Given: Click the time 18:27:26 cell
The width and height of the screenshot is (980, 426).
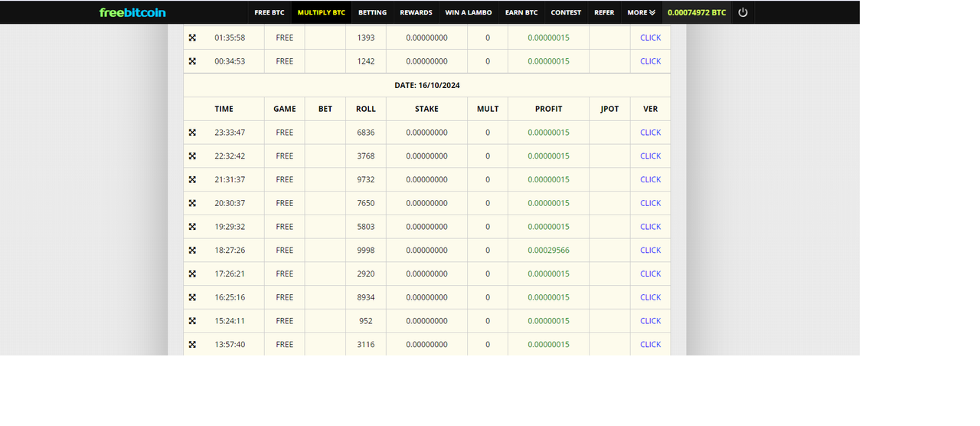Looking at the screenshot, I should [x=230, y=251].
